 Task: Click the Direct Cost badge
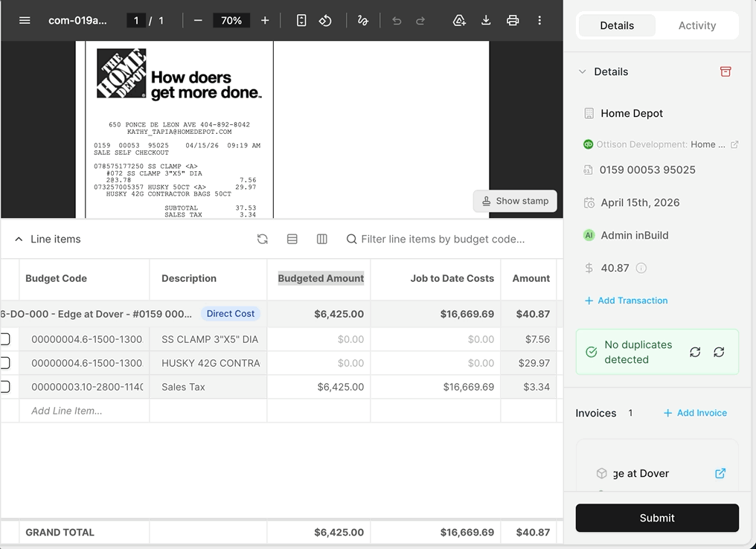click(x=231, y=314)
